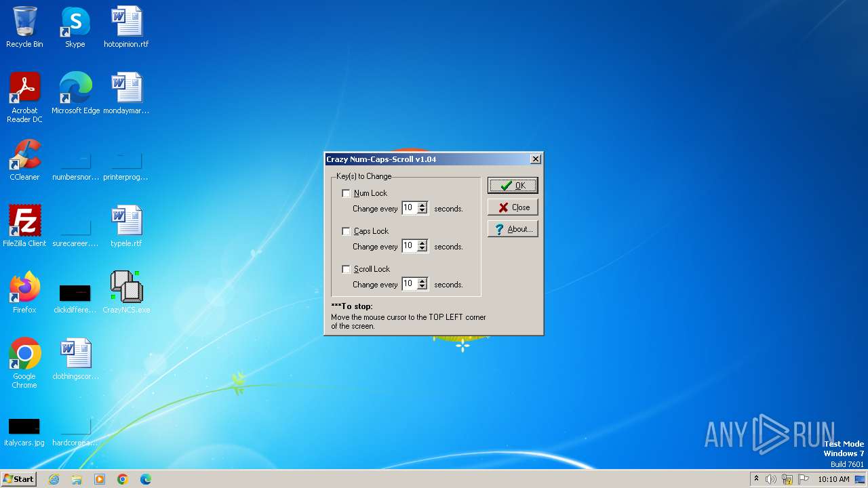The height and width of the screenshot is (488, 868).
Task: Open the About... dialog
Action: point(513,229)
